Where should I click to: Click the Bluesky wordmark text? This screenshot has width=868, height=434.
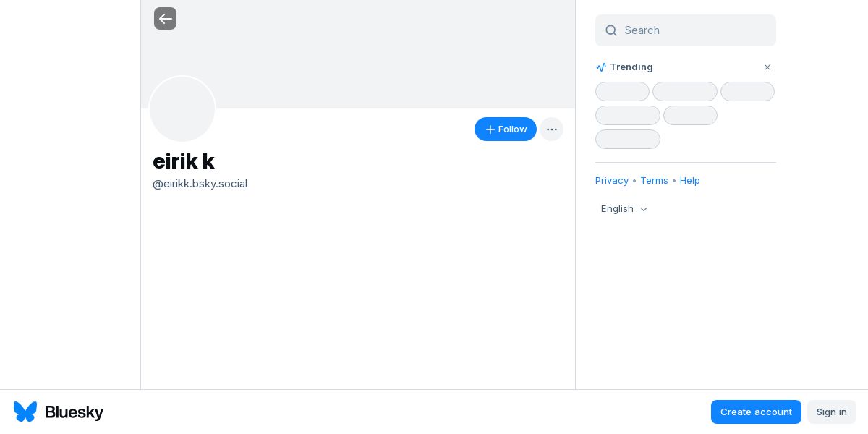pyautogui.click(x=74, y=412)
